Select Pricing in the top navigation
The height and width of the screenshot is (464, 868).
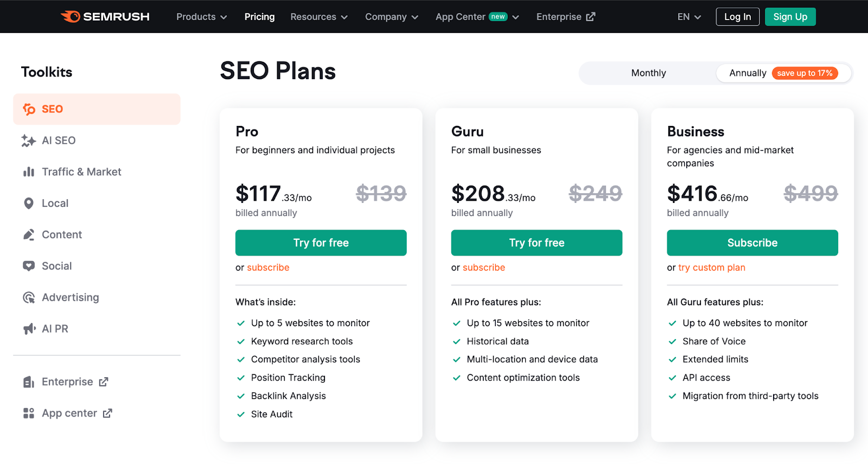(259, 17)
